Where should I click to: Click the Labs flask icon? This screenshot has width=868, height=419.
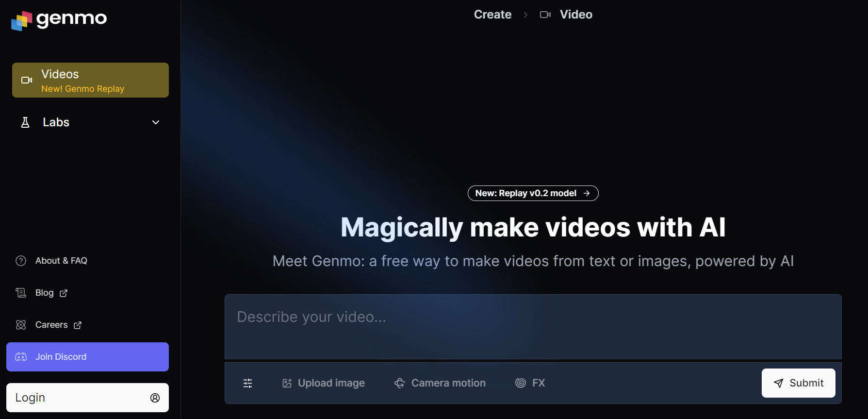pyautogui.click(x=25, y=122)
